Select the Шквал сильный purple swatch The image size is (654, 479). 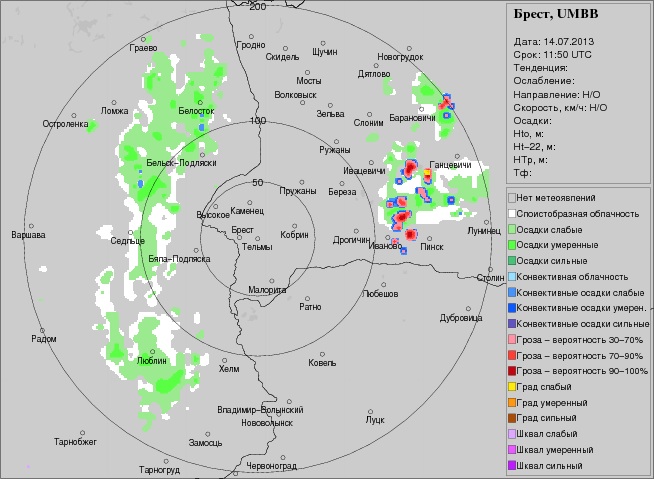(x=512, y=466)
